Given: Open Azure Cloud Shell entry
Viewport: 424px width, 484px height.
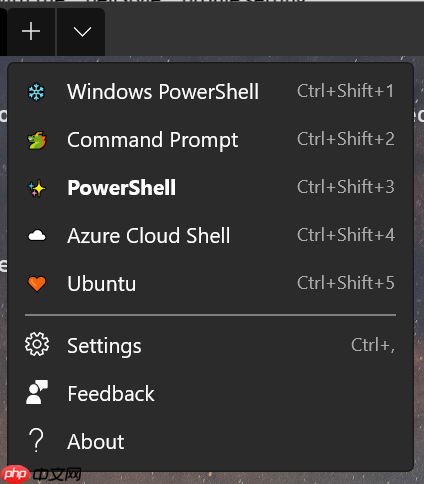Looking at the screenshot, I should [x=210, y=236].
